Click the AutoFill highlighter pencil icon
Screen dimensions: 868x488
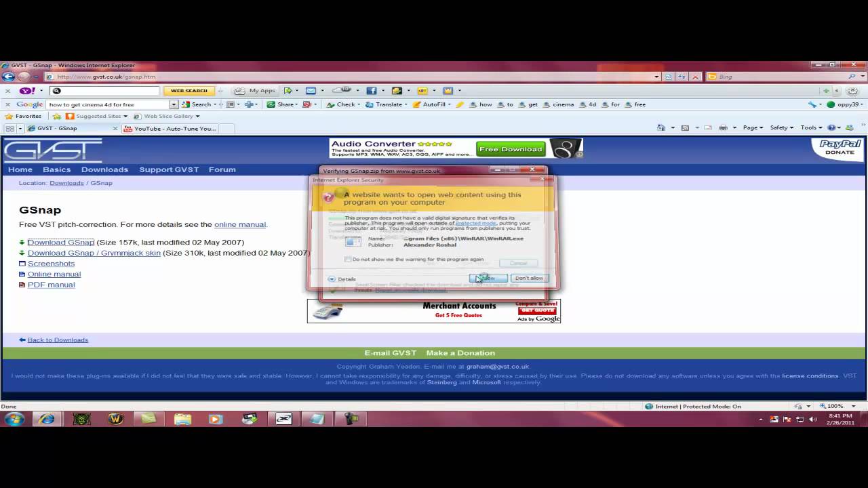click(460, 104)
